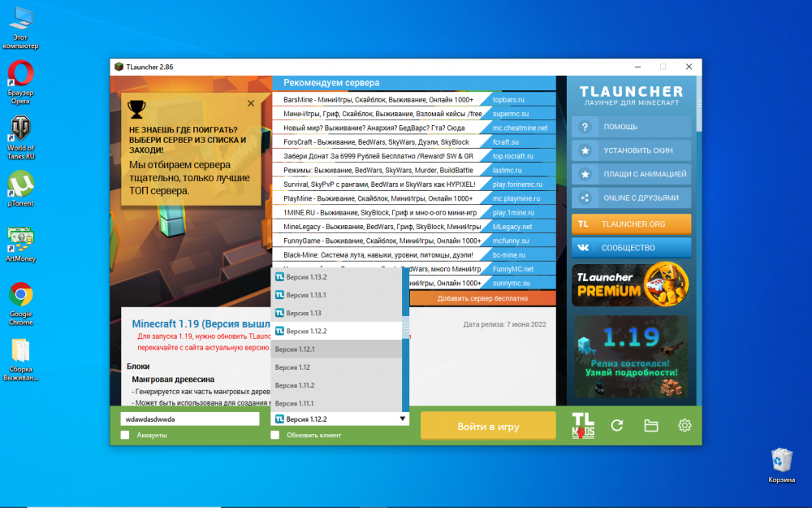Choose highlighted Версия 1.12.2 list entry

(336, 331)
